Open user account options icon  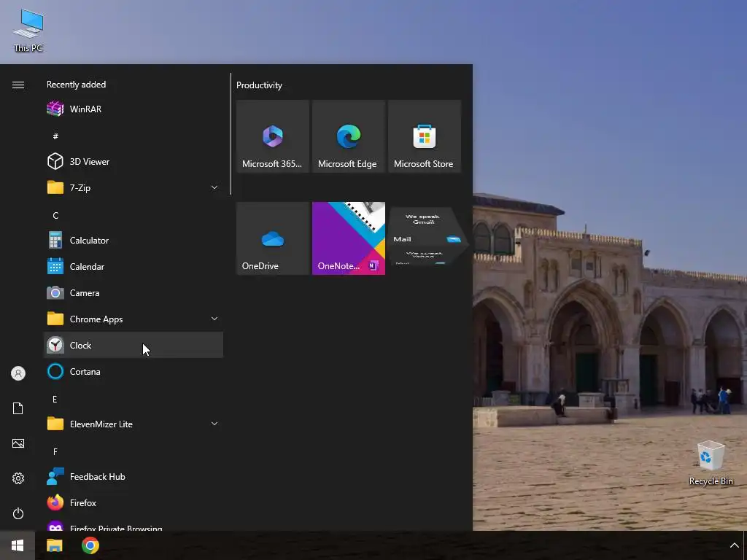point(18,373)
